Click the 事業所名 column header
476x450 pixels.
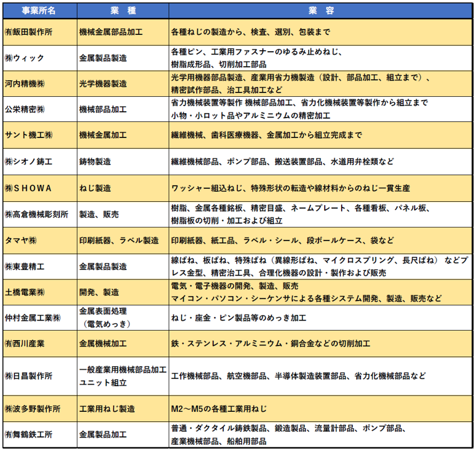point(40,11)
